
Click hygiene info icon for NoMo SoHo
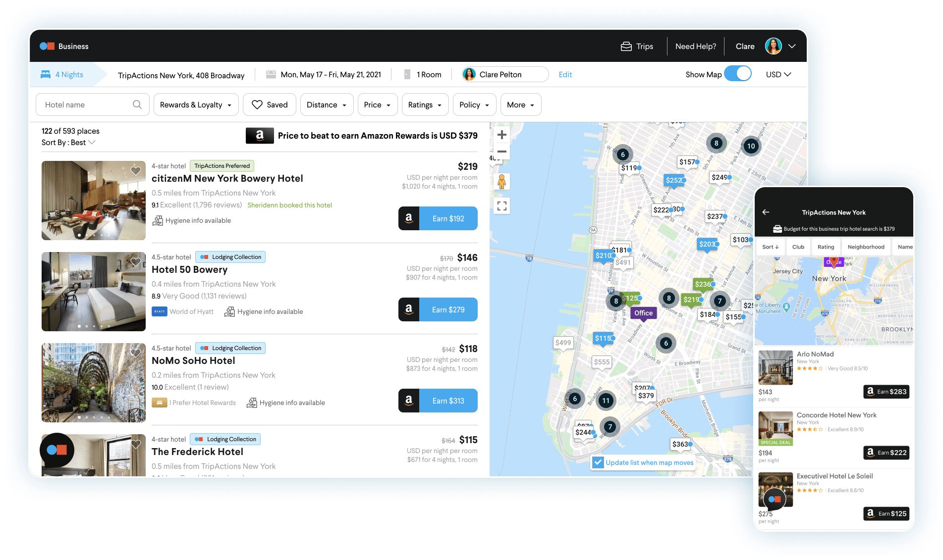pos(252,403)
